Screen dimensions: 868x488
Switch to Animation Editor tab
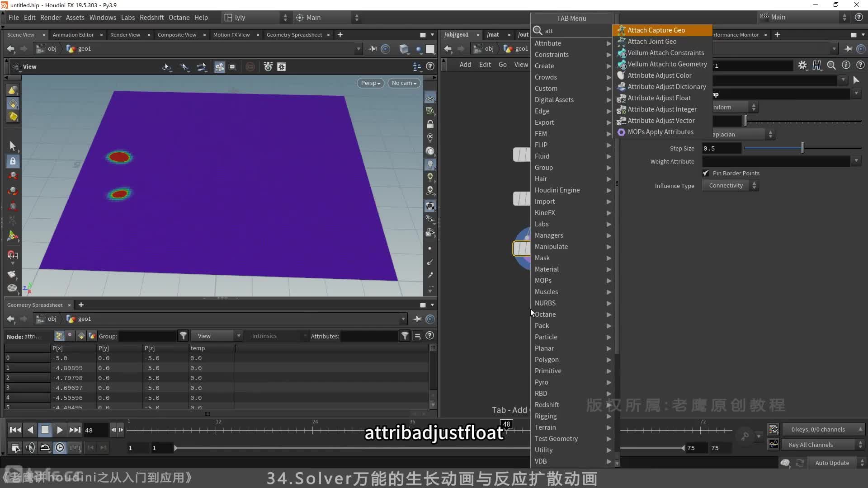pos(73,35)
